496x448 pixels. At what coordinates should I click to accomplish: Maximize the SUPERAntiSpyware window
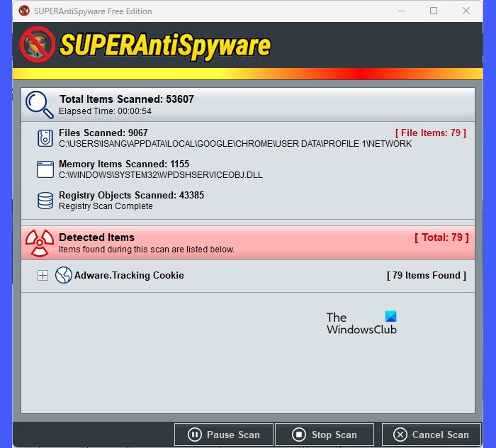[434, 11]
